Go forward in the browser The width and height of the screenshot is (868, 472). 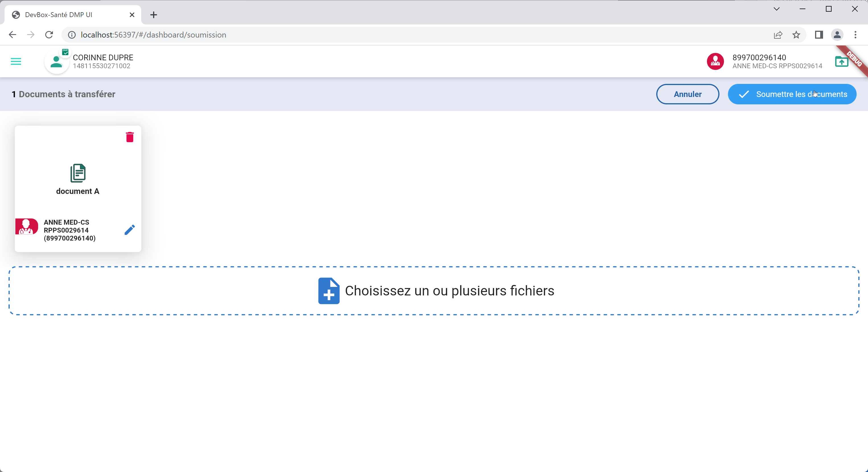coord(31,35)
